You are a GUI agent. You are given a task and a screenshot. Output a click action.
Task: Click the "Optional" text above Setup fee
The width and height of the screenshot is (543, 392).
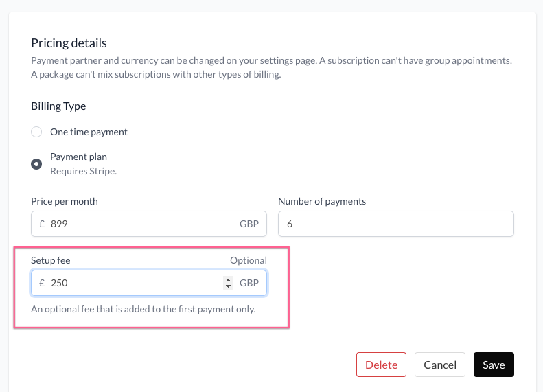click(248, 260)
